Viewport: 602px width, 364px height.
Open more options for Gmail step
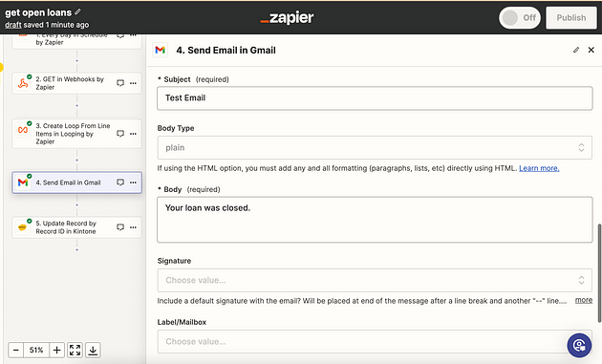pyautogui.click(x=133, y=182)
